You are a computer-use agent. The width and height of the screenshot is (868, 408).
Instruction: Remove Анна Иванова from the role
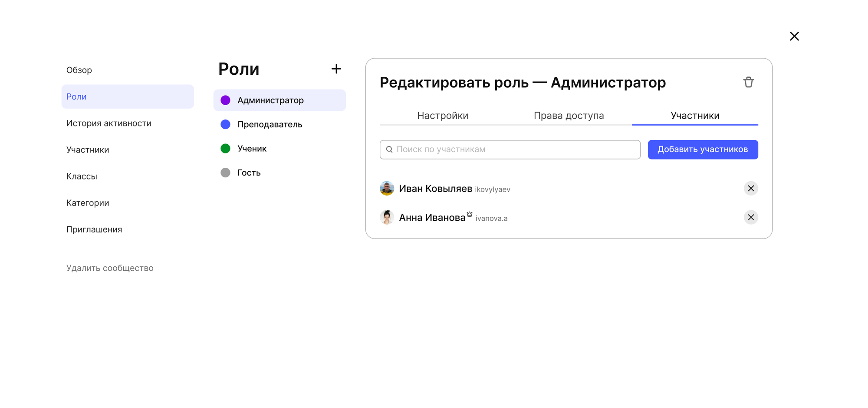(751, 217)
